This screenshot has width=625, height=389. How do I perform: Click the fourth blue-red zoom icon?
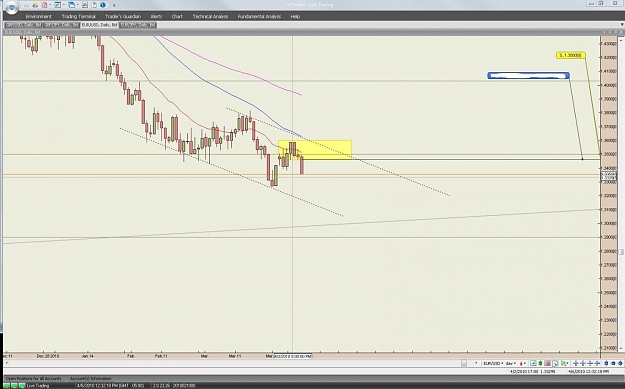(x=597, y=363)
